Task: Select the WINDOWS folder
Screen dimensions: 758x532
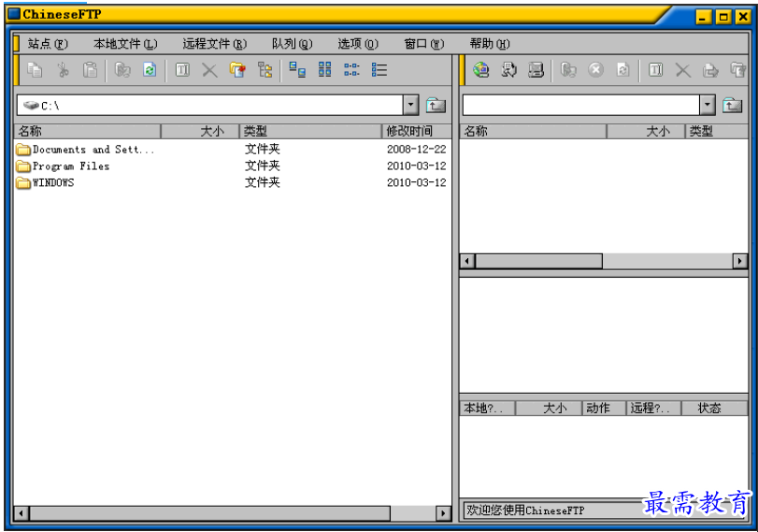Action: click(45, 183)
